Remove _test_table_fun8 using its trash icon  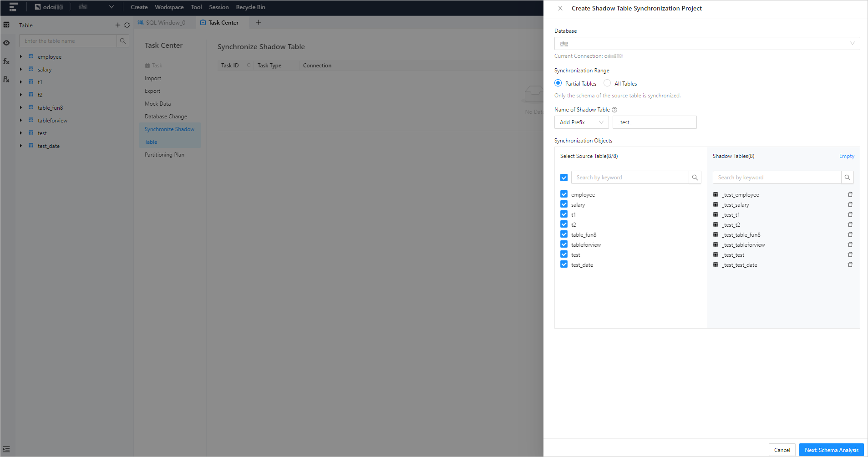coord(850,234)
